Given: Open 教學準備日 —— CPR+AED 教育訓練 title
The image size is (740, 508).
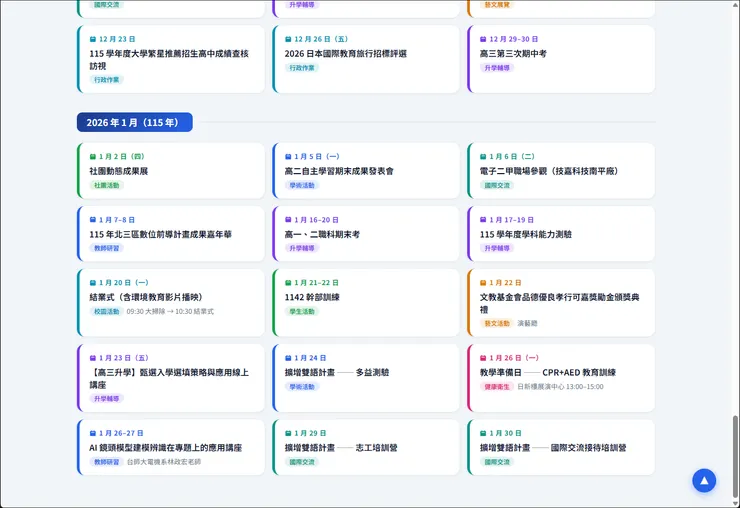Looking at the screenshot, I should tap(548, 373).
